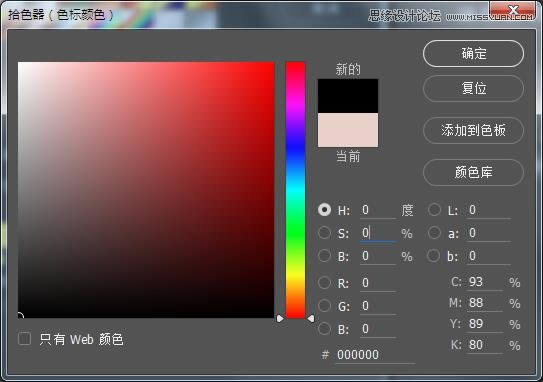The height and width of the screenshot is (382, 543).
Task: Click the hex color code field
Action: point(375,355)
